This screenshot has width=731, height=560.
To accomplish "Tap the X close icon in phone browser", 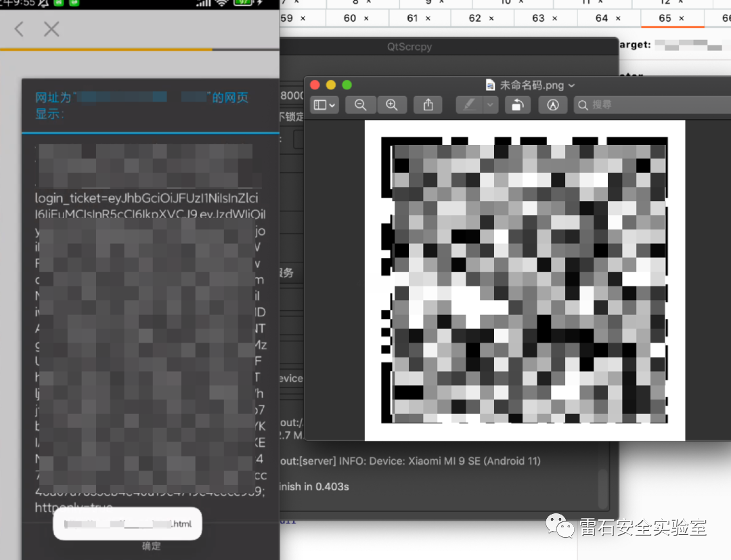I will point(51,29).
